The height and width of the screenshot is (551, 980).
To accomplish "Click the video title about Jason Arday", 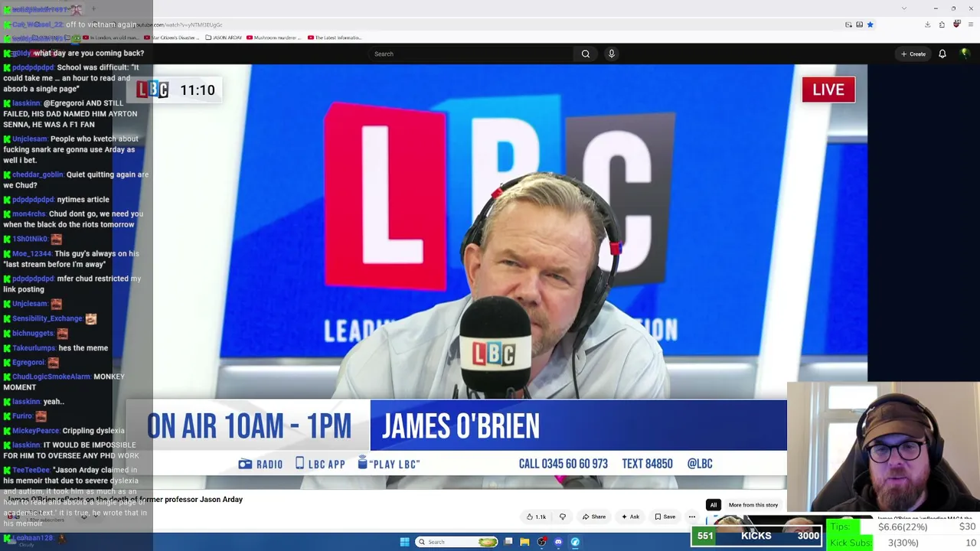I will 126,500.
